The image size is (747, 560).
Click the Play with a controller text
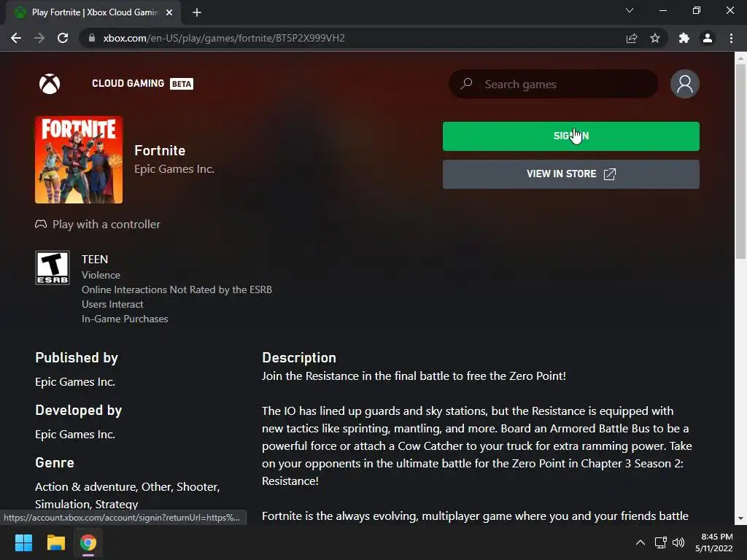(x=107, y=225)
